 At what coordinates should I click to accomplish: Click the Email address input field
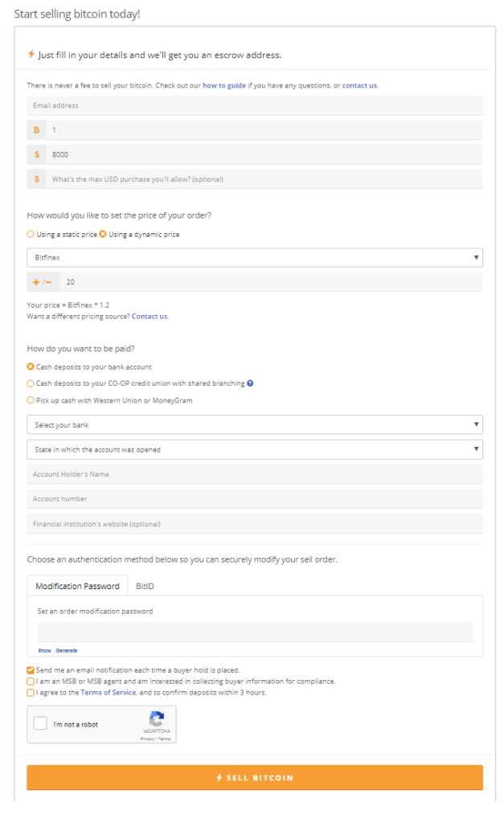(254, 105)
